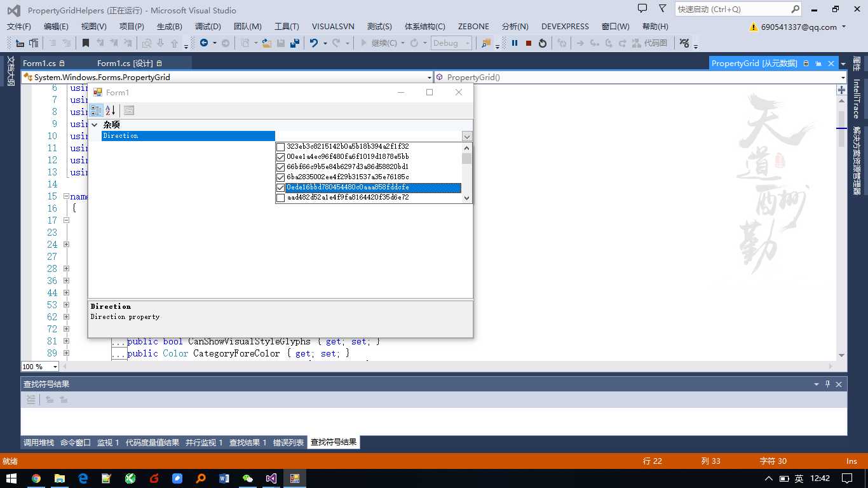868x488 pixels.
Task: Expand the account dropdown next to 690541337@qq.com
Action: (844, 27)
